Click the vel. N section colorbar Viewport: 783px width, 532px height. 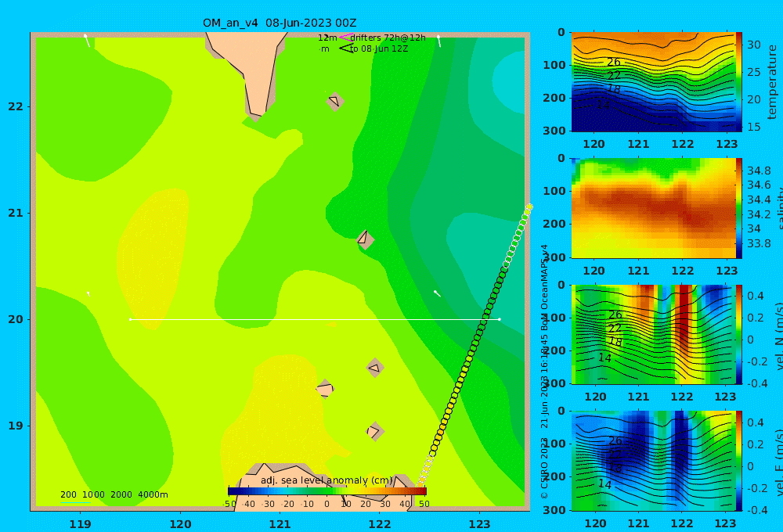[x=738, y=334]
